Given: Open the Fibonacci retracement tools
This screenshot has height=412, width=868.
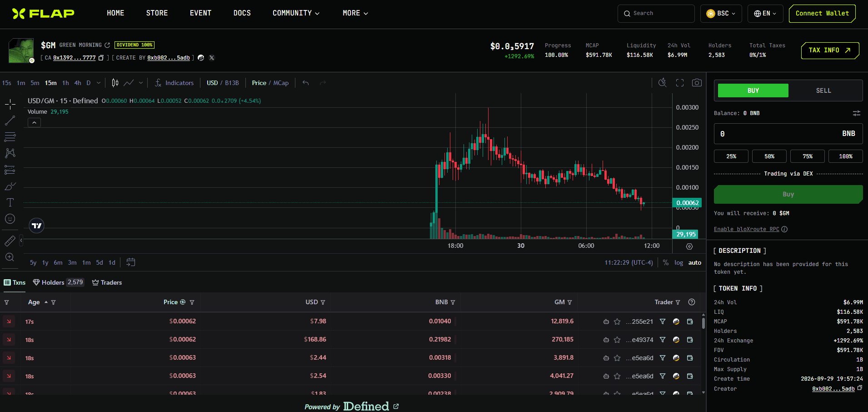Looking at the screenshot, I should (x=10, y=137).
